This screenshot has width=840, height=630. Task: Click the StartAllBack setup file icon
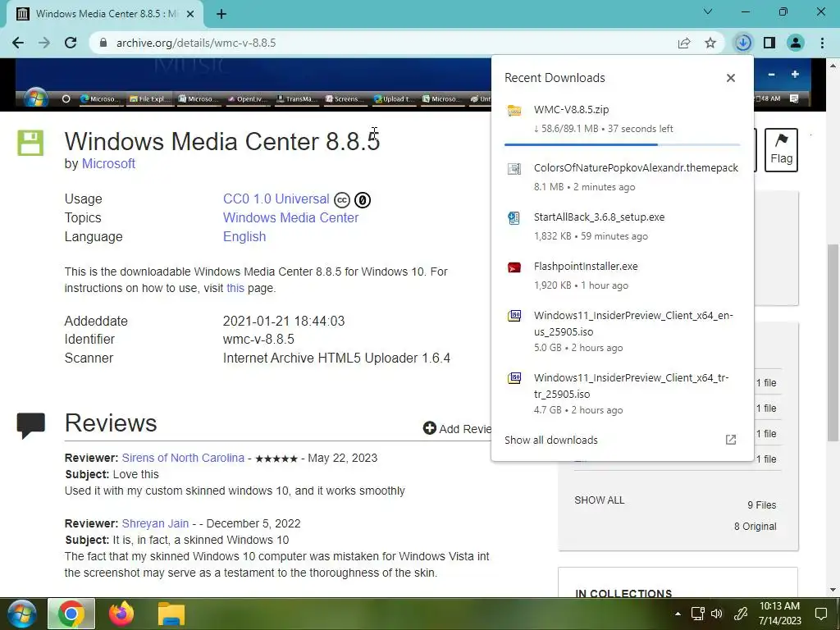coord(514,218)
